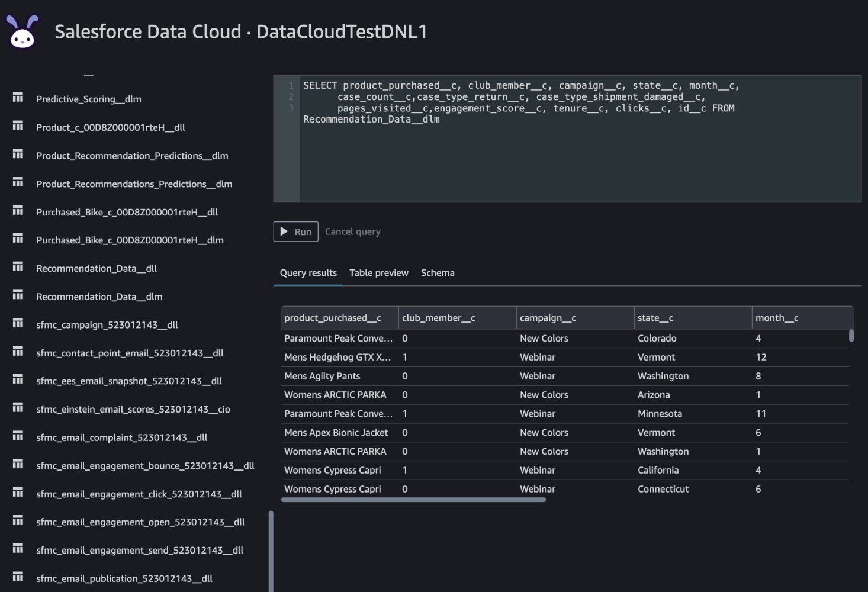Click table icon beside sfmc_email_complaint_523012143__dll
This screenshot has width=868, height=592.
tap(18, 436)
